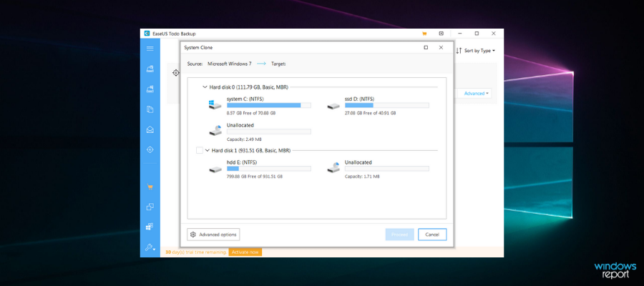Click 'Hard disk 1 (931.51 GB, Basic, MBR)' text
This screenshot has height=286, width=644.
pos(251,151)
